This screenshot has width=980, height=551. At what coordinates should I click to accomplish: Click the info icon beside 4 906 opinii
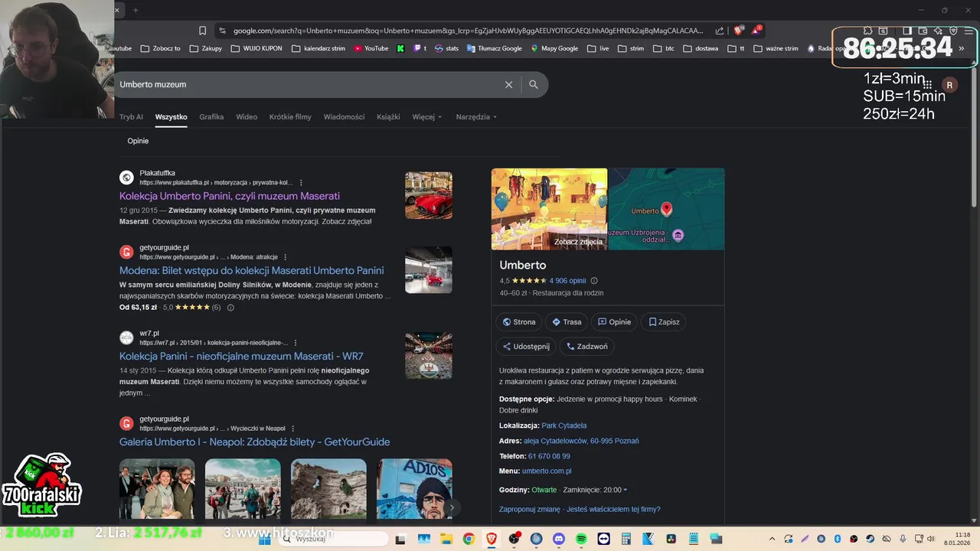(594, 281)
